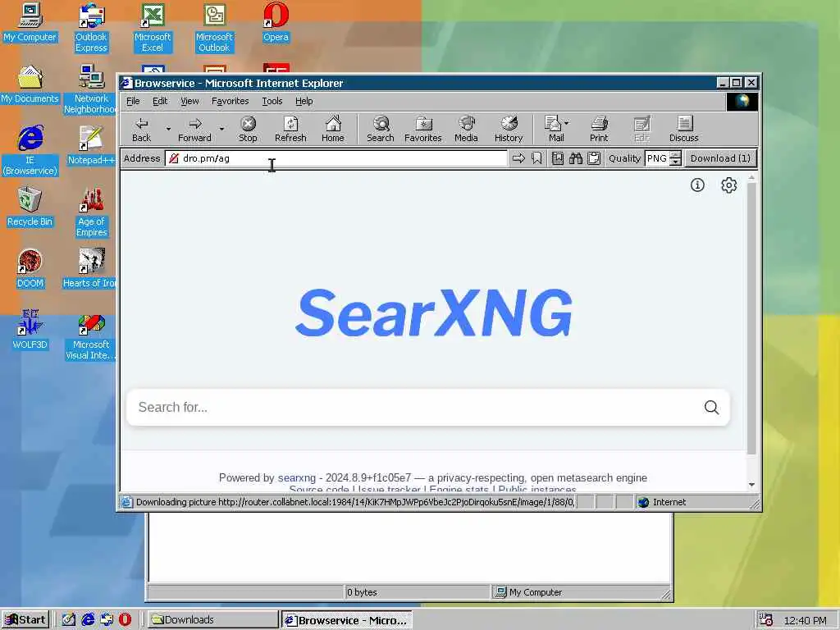The width and height of the screenshot is (840, 630).
Task: Click the bookmarks page icon
Action: [558, 158]
